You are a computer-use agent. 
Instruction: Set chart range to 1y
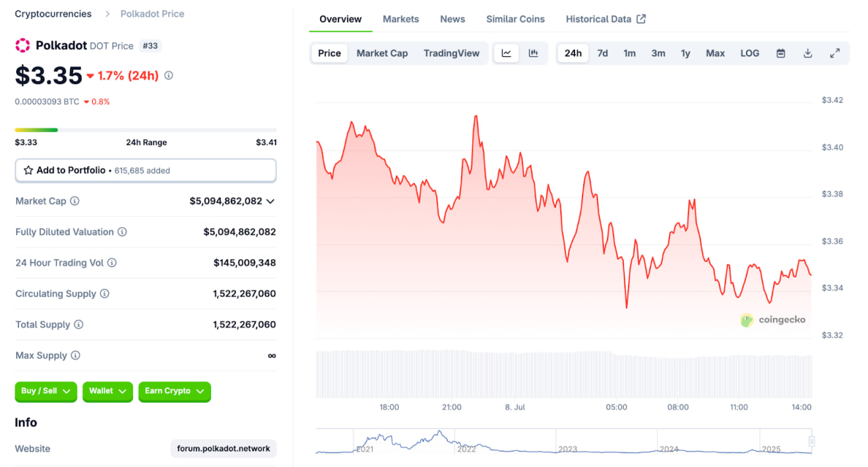pyautogui.click(x=686, y=53)
